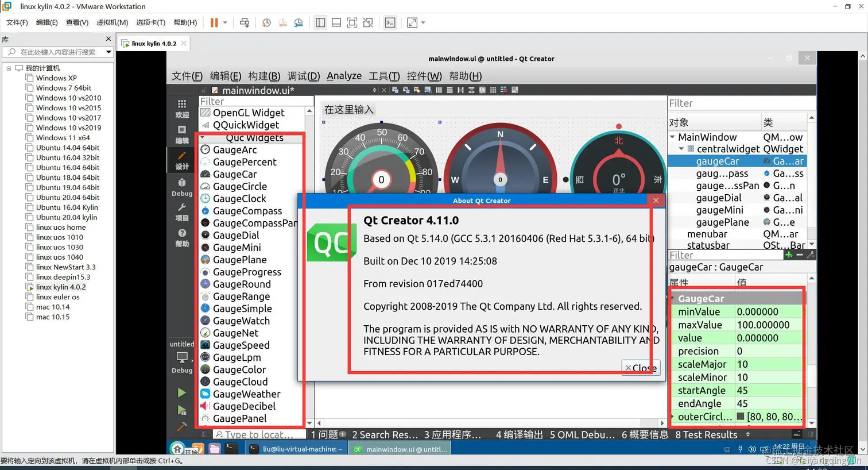Viewport: 868px width, 470px height.
Task: Open the 设计 design mode
Action: click(182, 160)
